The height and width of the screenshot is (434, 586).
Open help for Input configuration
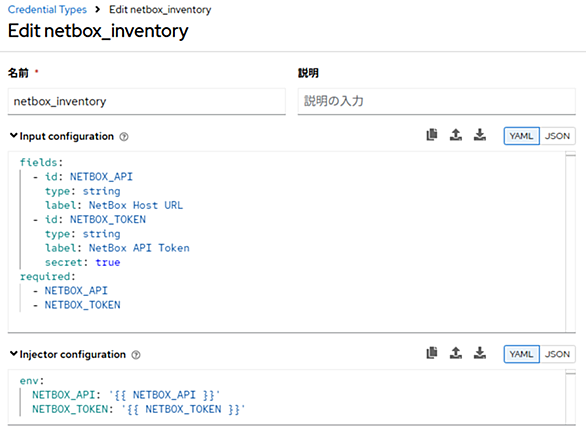click(124, 137)
